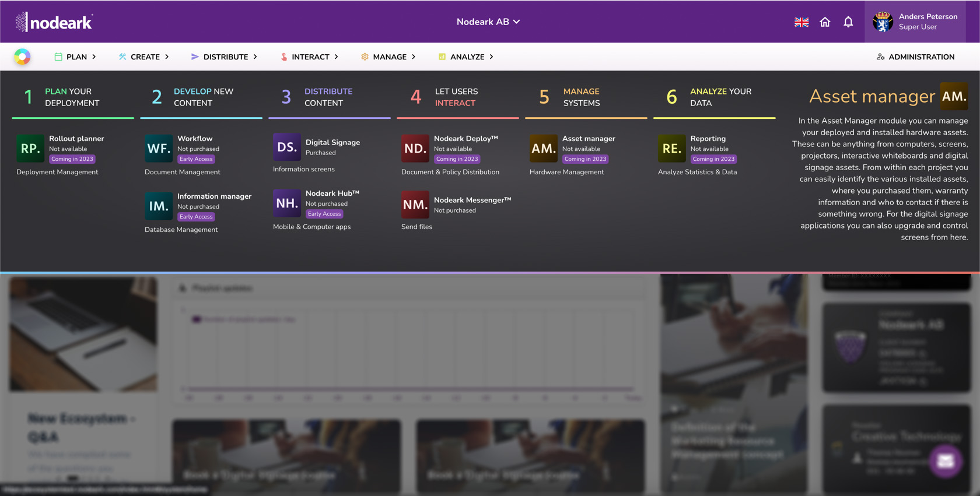This screenshot has width=980, height=496.
Task: Click the Analyze Your Data step heading
Action: [x=721, y=97]
